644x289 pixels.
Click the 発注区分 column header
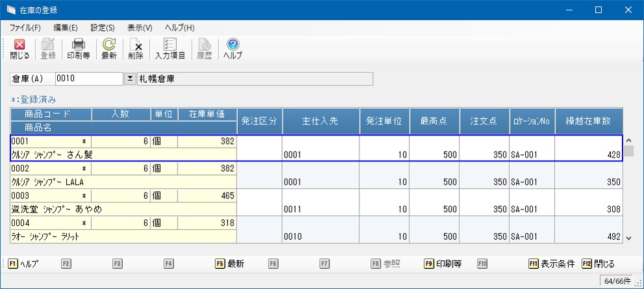(259, 121)
